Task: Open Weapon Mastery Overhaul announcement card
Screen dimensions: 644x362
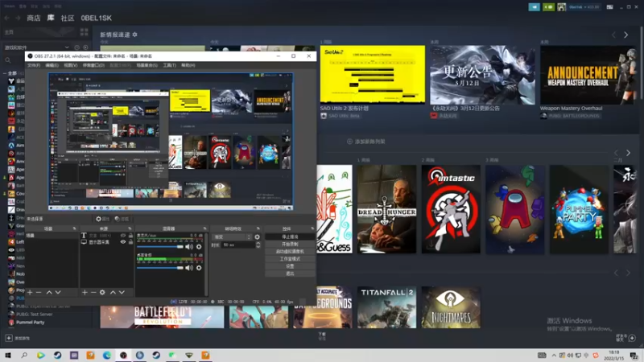Action: 588,75
